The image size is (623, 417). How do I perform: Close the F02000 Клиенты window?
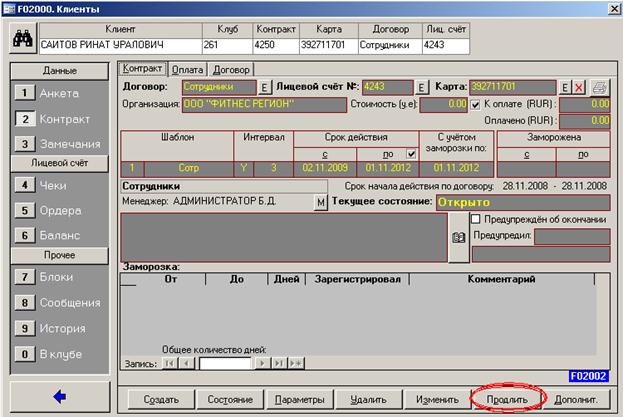pos(614,9)
